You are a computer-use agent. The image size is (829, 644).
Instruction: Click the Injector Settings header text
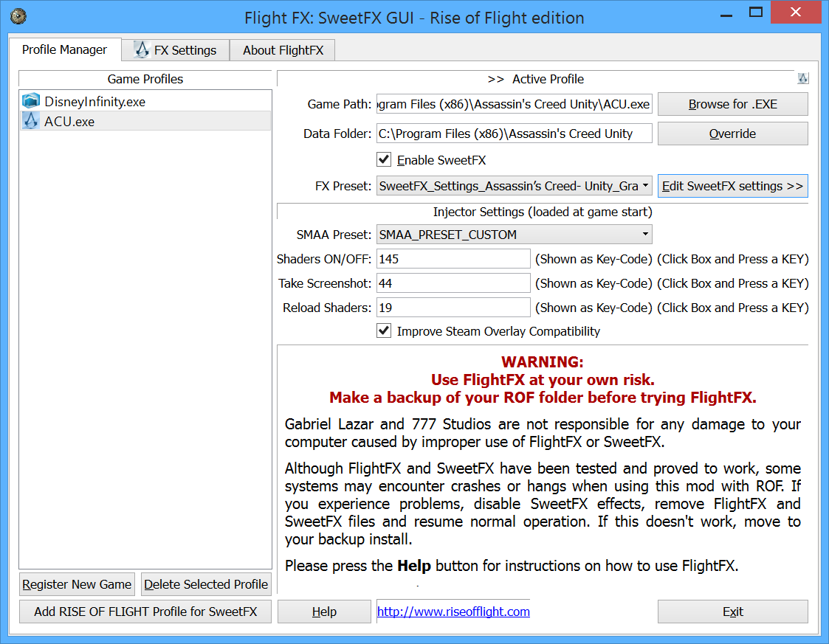tap(543, 212)
